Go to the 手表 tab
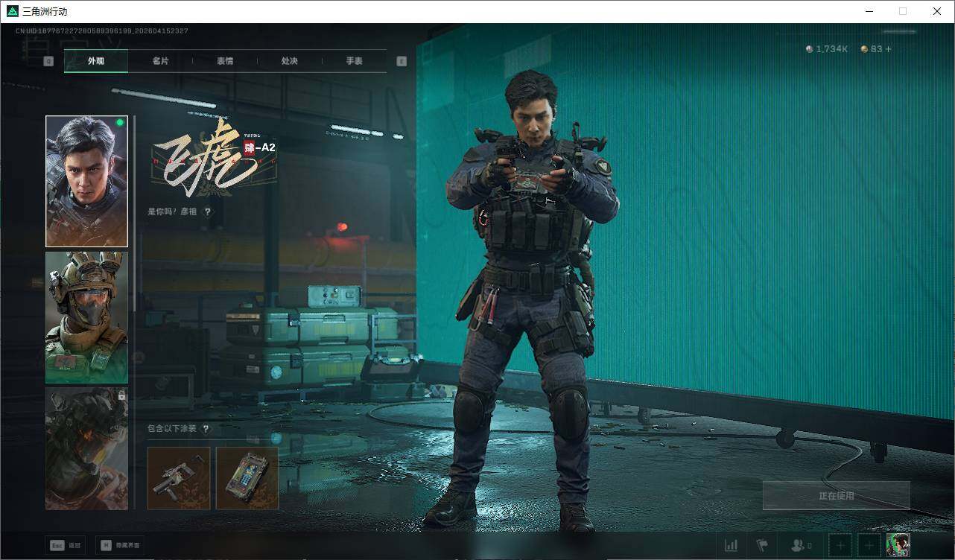 click(355, 61)
